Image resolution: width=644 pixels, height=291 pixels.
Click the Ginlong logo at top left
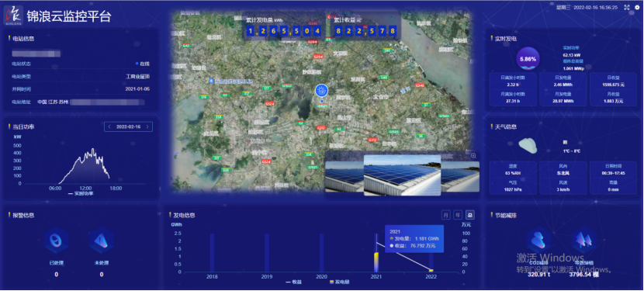point(14,16)
